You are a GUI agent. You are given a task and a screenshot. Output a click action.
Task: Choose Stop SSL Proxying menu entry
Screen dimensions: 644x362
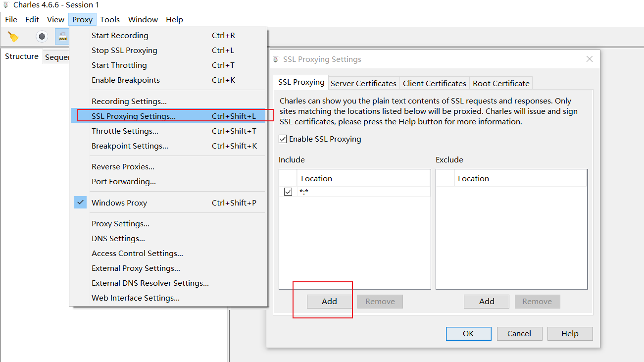[x=168, y=51]
